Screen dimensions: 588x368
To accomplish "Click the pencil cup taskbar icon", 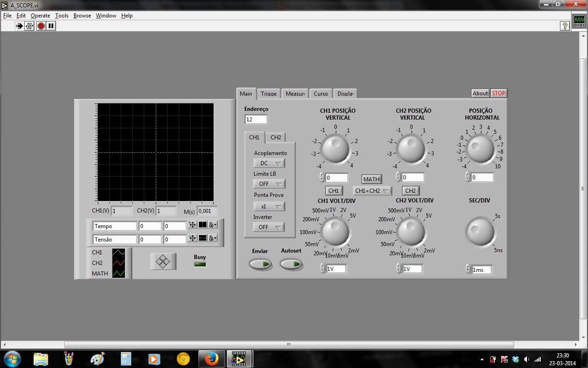I will (69, 359).
